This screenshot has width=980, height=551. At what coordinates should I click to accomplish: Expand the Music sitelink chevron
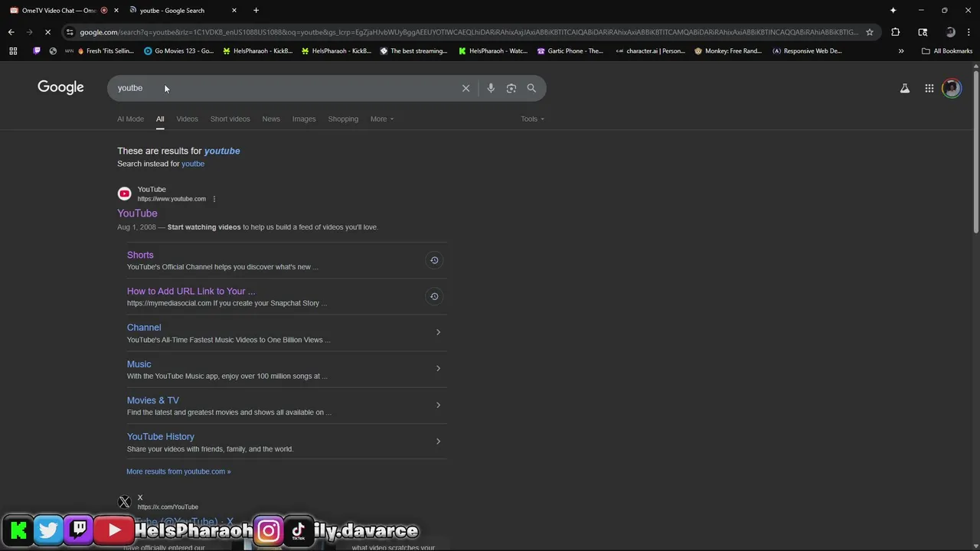[x=438, y=368]
